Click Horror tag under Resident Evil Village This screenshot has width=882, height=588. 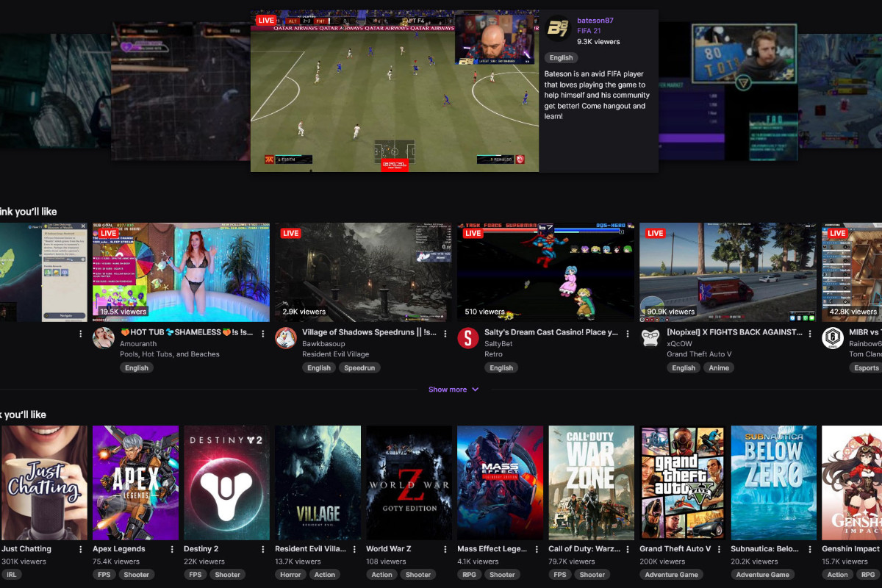pos(290,575)
